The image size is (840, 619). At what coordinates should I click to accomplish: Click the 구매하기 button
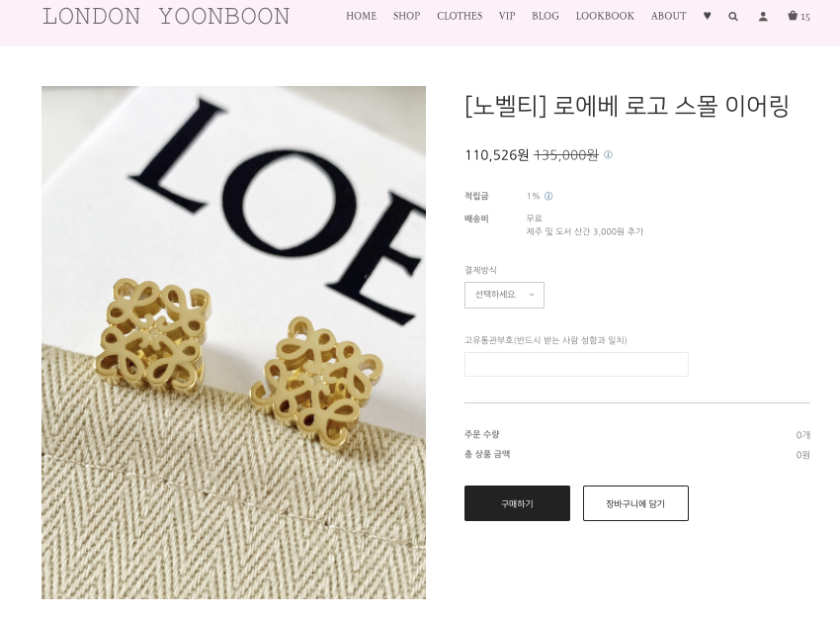pyautogui.click(x=517, y=503)
